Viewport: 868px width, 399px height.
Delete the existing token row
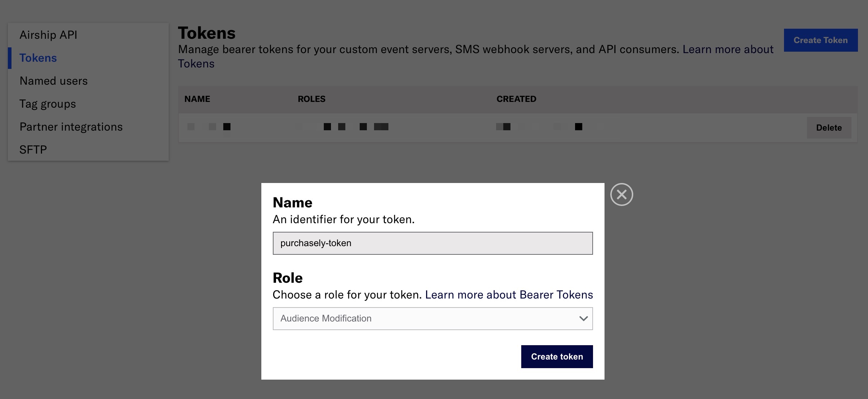tap(829, 128)
